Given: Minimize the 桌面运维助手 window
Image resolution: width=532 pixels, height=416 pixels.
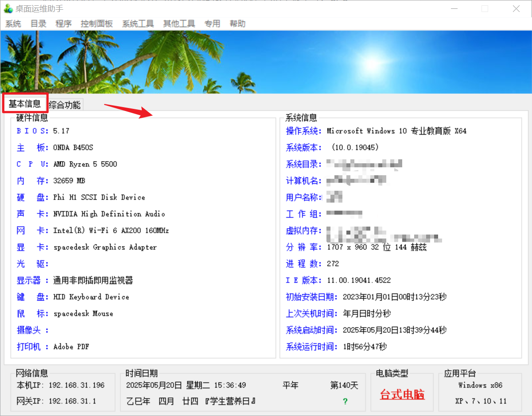Looking at the screenshot, I should 454,8.
